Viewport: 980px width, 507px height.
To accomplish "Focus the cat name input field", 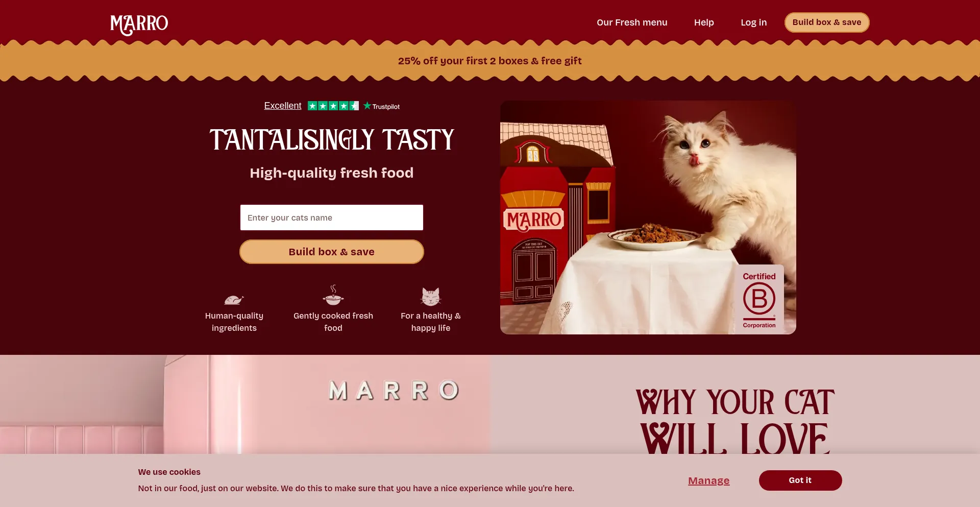I will (332, 218).
